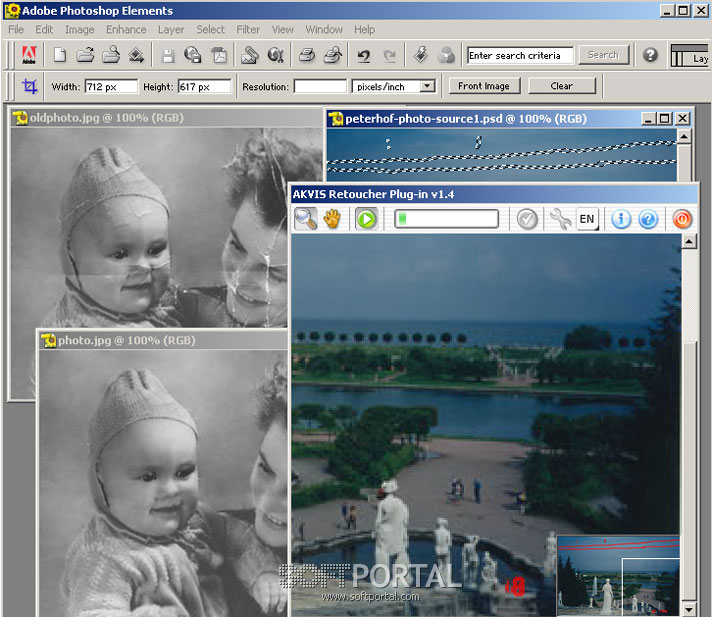Click the AKVIS progress bar
This screenshot has width=712, height=617.
(x=446, y=219)
